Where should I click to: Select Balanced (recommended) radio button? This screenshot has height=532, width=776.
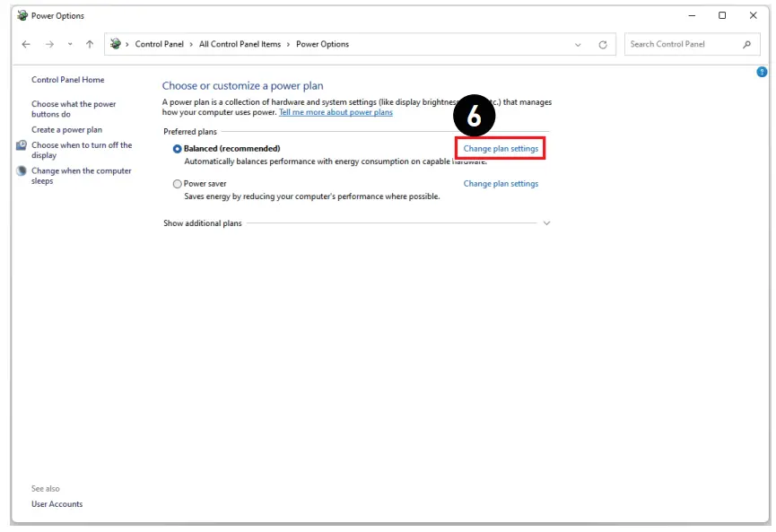point(177,149)
